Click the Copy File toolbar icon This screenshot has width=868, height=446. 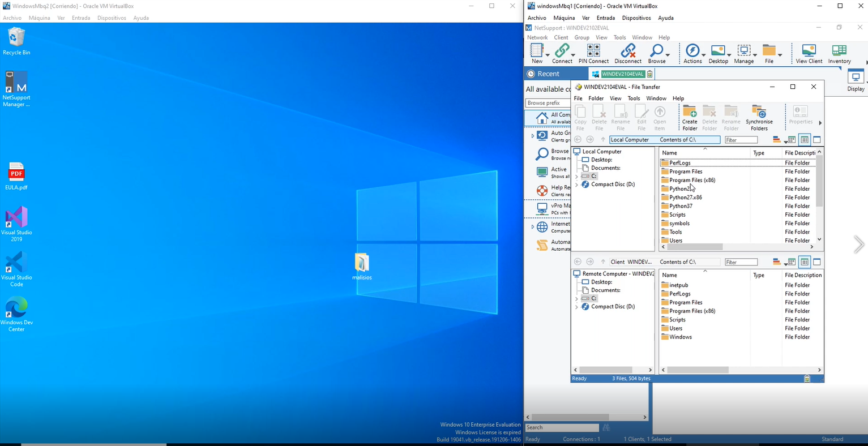tap(580, 117)
